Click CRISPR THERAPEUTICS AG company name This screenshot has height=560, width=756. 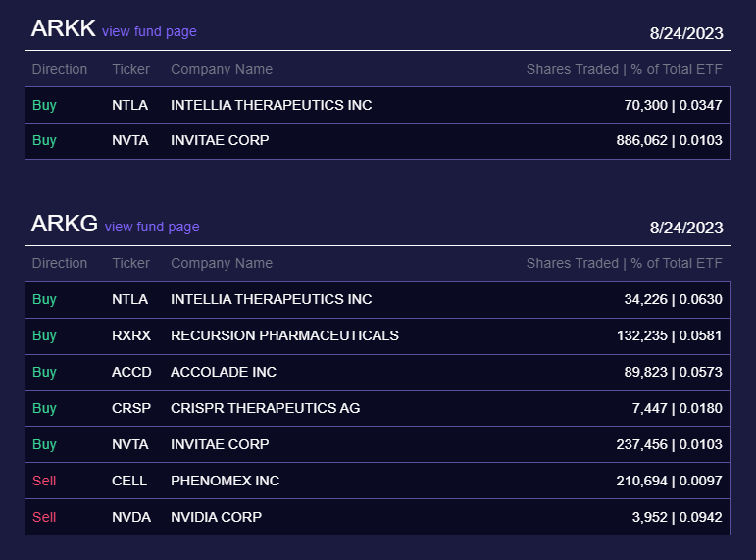266,408
